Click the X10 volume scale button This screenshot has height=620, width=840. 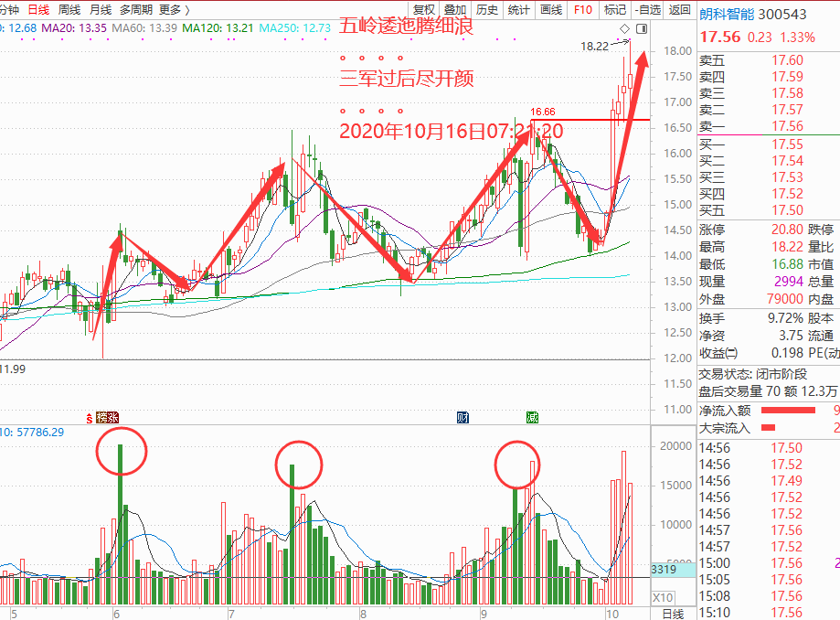pyautogui.click(x=664, y=597)
